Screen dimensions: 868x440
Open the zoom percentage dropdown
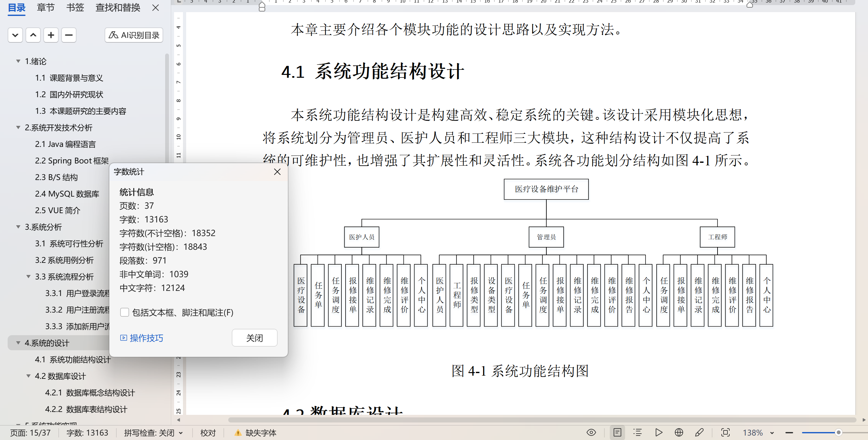coord(772,433)
